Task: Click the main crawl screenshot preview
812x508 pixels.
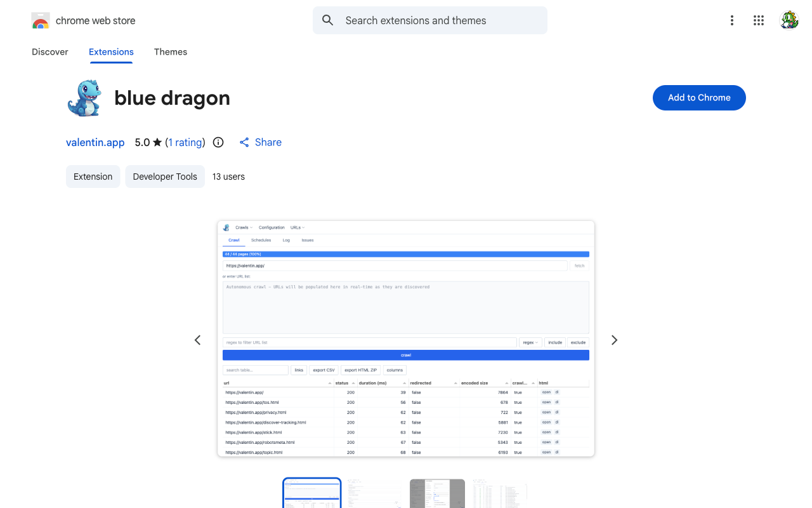Action: pos(406,338)
